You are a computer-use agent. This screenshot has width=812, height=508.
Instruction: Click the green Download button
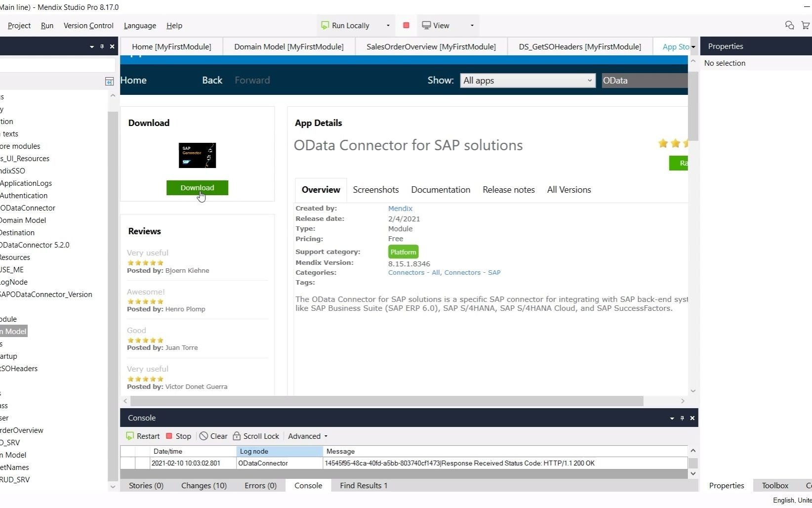(197, 188)
